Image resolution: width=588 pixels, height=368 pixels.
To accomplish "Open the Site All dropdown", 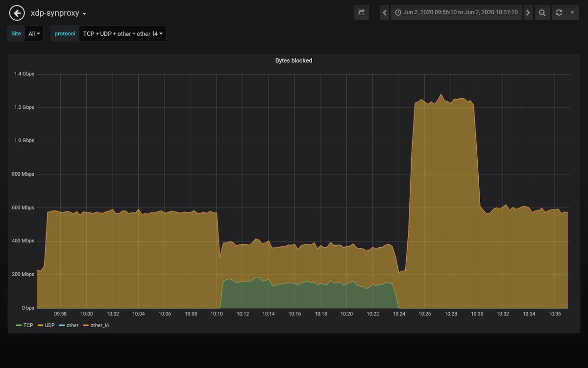I will click(x=33, y=33).
